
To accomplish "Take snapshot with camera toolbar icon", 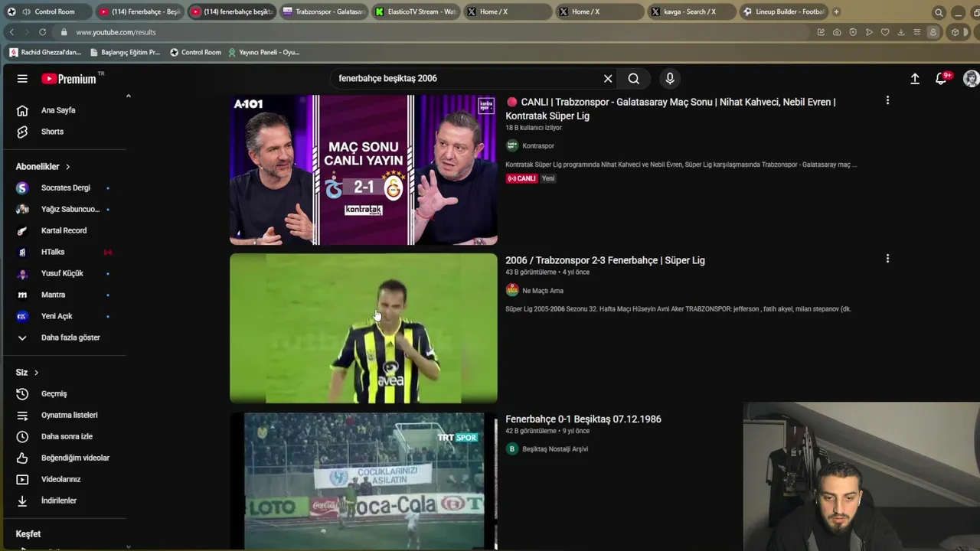I will coord(837,32).
